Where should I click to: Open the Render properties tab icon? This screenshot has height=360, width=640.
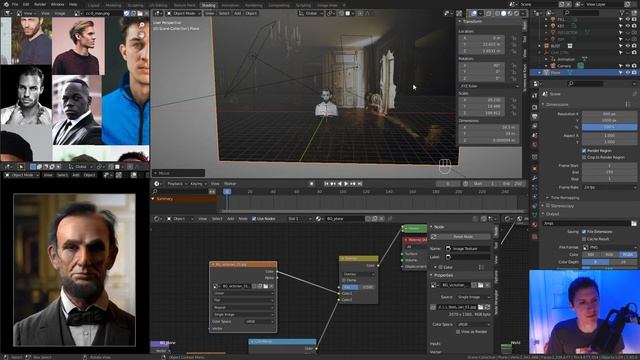coord(535,107)
